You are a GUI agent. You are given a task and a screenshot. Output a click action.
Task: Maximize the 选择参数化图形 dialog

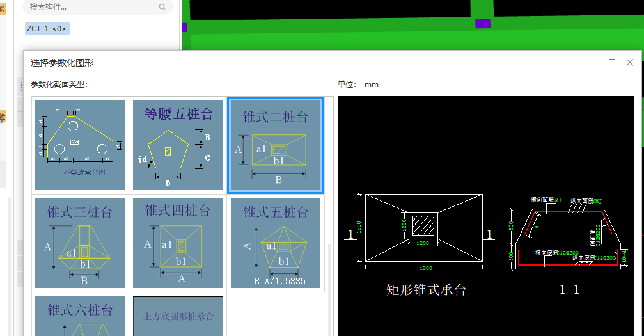pyautogui.click(x=612, y=62)
